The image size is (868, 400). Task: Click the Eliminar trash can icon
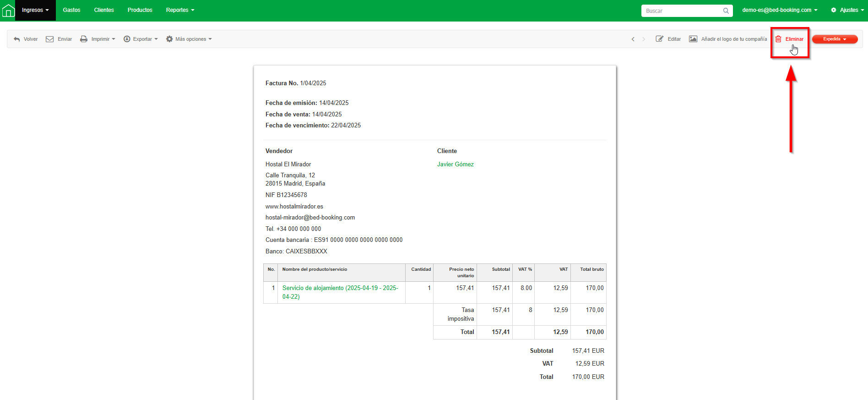pos(778,39)
